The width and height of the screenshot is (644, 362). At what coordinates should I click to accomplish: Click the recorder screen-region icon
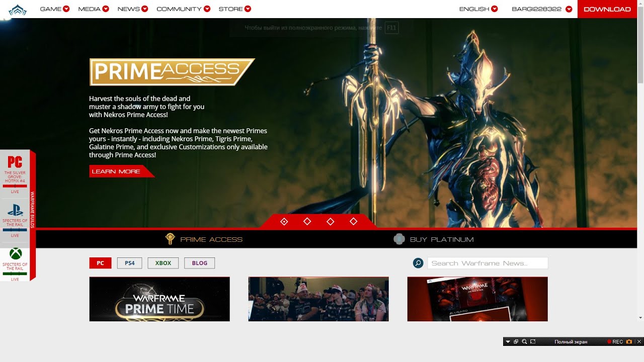pyautogui.click(x=533, y=342)
